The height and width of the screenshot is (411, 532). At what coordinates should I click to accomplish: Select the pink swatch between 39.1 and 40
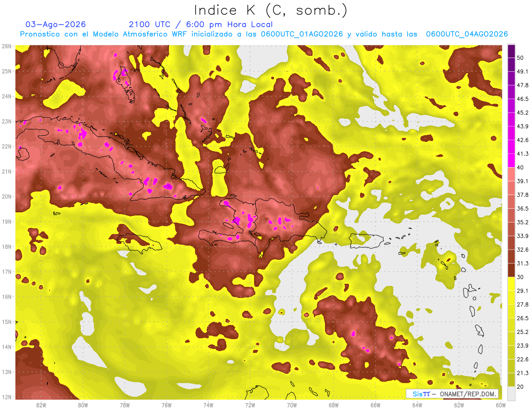coord(511,174)
